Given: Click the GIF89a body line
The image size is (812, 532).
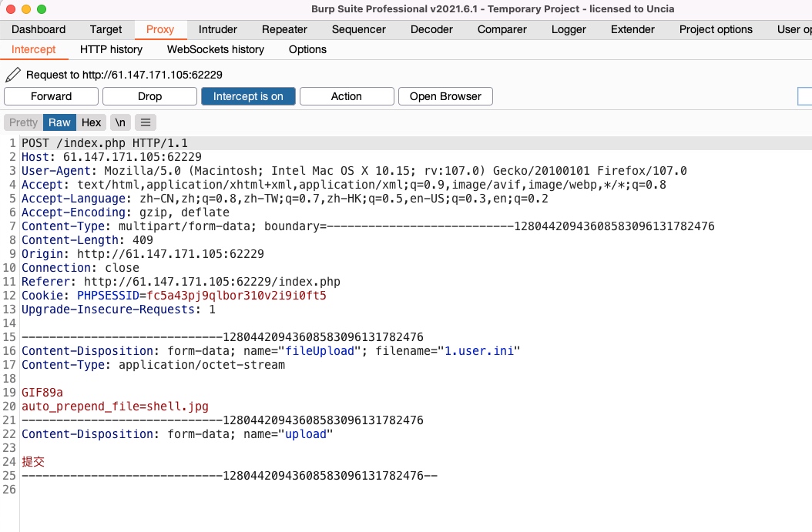Looking at the screenshot, I should click(42, 393).
